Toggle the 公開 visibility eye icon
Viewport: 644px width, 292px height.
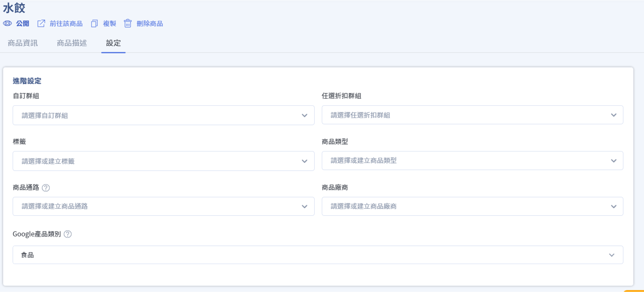(7, 24)
